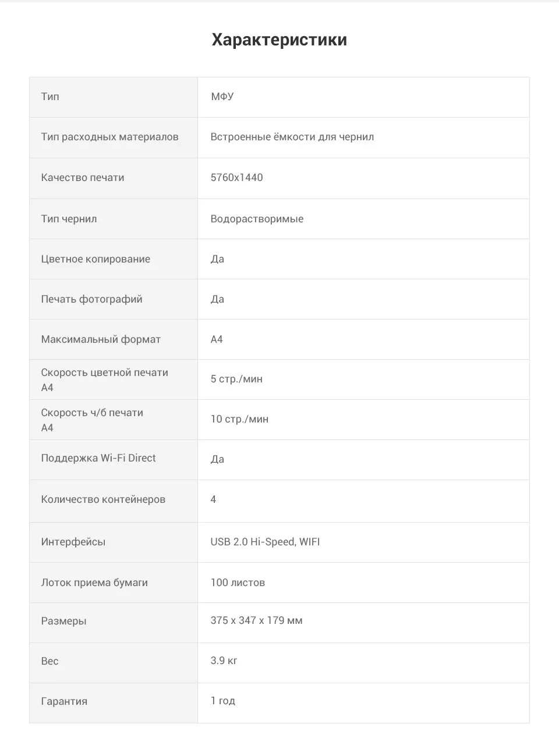The image size is (559, 756).
Task: Click the Цветное копирование label
Action: [95, 259]
